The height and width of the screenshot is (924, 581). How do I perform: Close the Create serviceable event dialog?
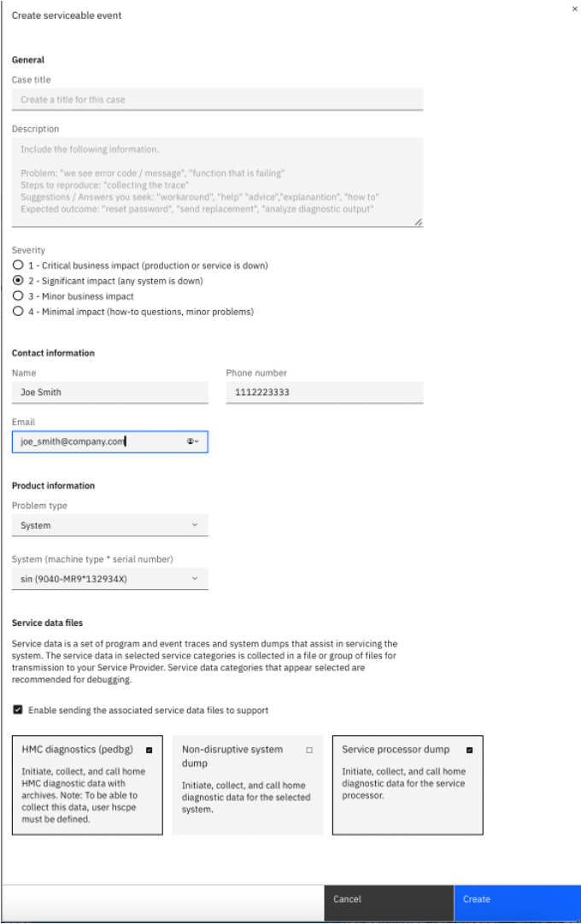[574, 9]
